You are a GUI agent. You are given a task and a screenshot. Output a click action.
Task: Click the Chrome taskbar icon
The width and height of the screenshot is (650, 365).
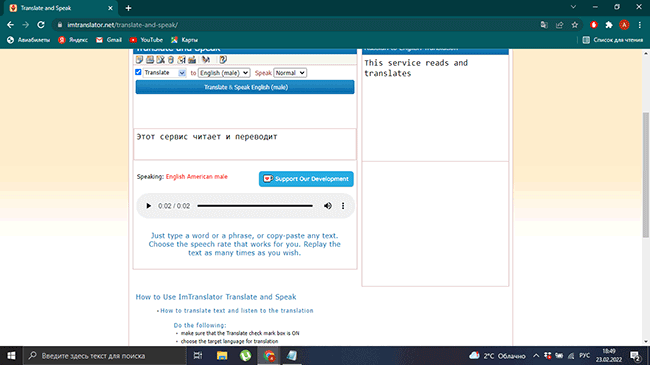tap(269, 356)
